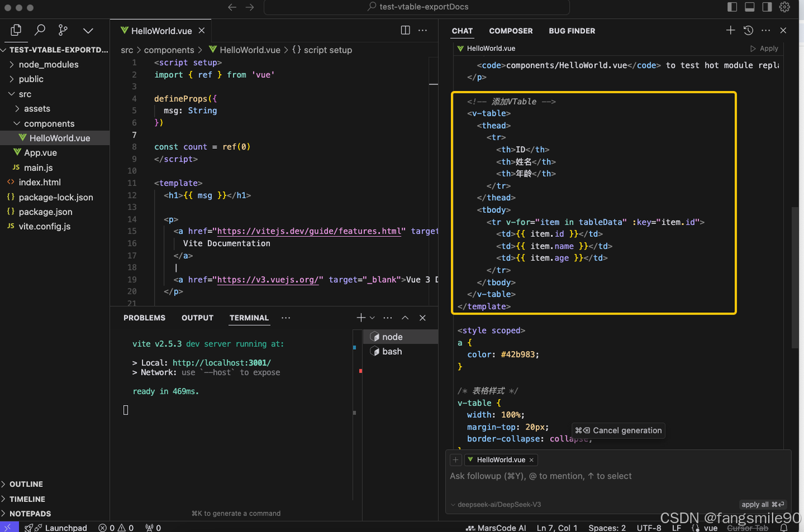Collapse the src folder
Viewport: 804px width, 532px height.
[55, 94]
